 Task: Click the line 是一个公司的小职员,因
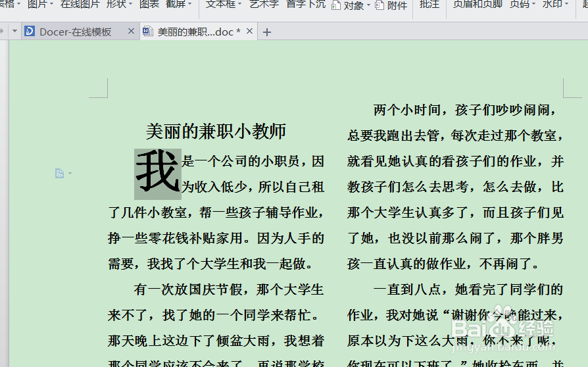pos(253,161)
